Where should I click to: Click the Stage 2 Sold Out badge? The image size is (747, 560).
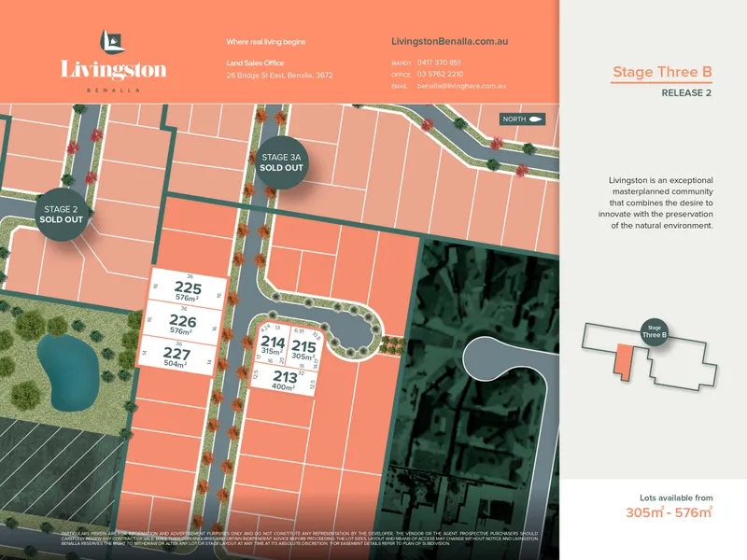61,215
